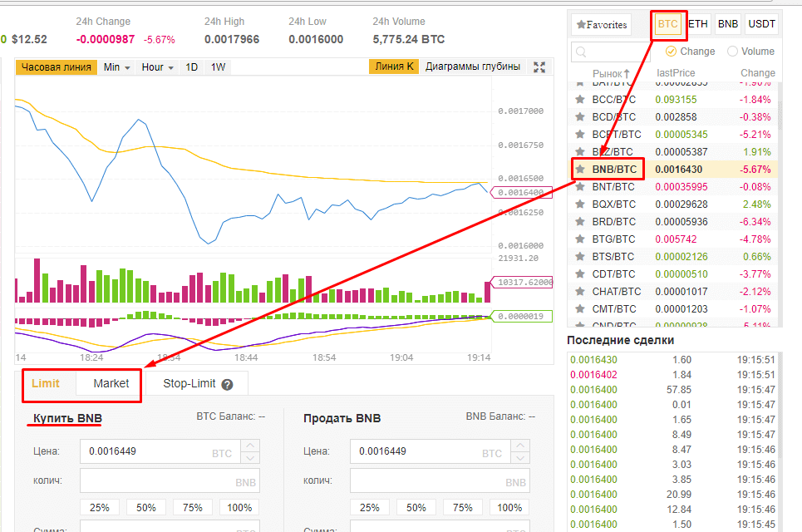
Task: Open the Min interval dropdown
Action: pyautogui.click(x=116, y=67)
